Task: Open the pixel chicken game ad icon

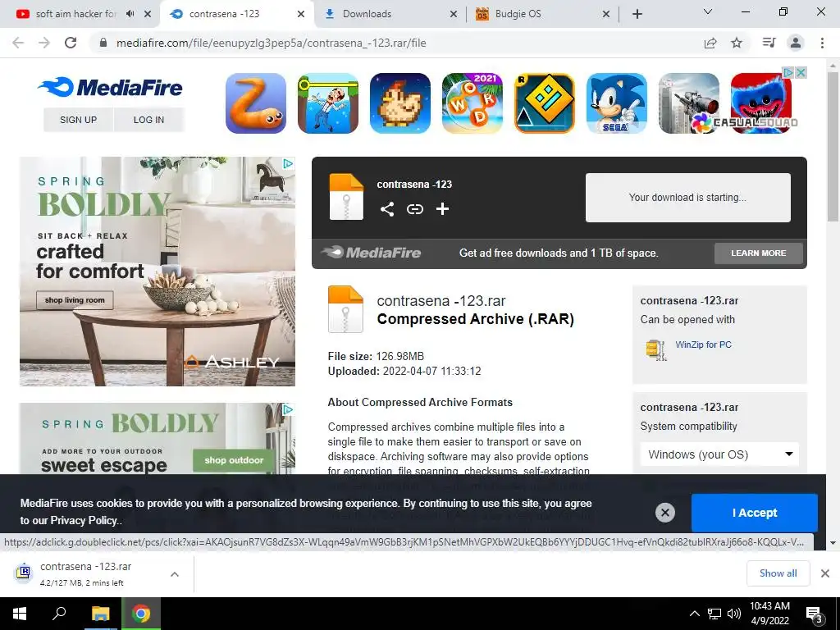Action: click(400, 103)
